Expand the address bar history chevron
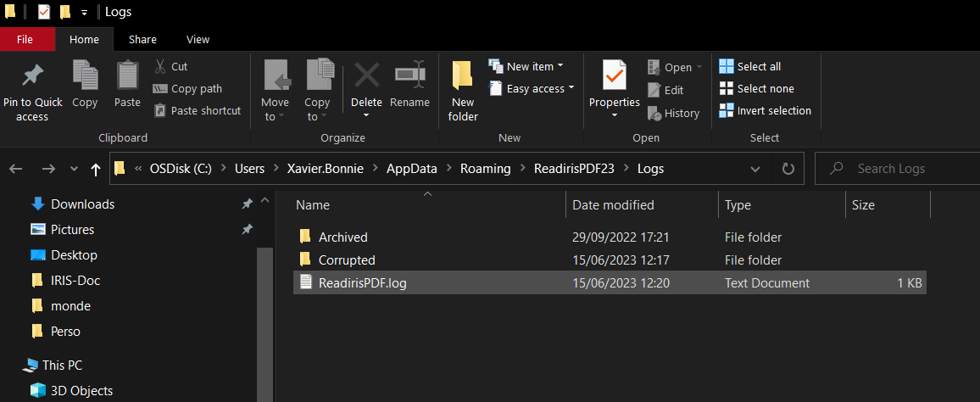980x402 pixels. coord(755,169)
